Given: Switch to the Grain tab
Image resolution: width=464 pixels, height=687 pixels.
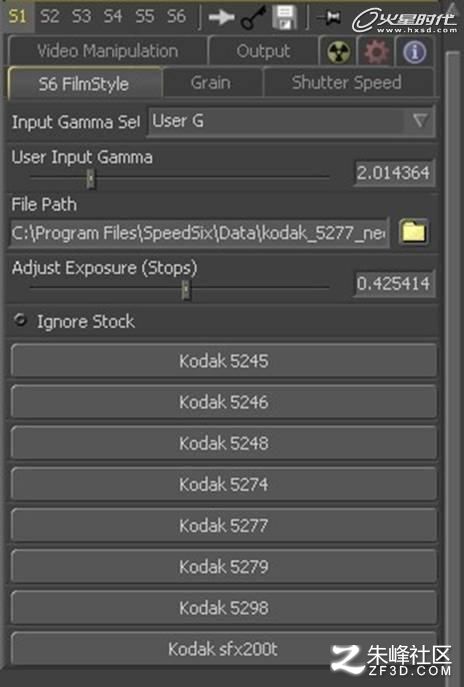Looking at the screenshot, I should [211, 83].
